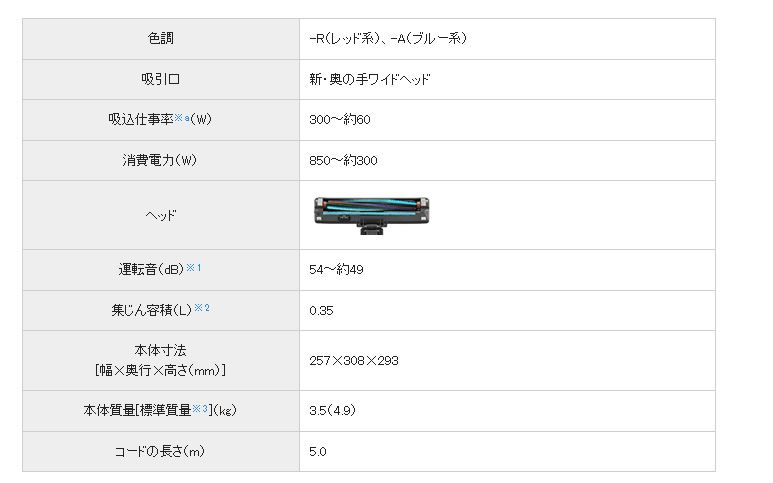
Task: Click the vacuum head product image
Action: tap(372, 215)
